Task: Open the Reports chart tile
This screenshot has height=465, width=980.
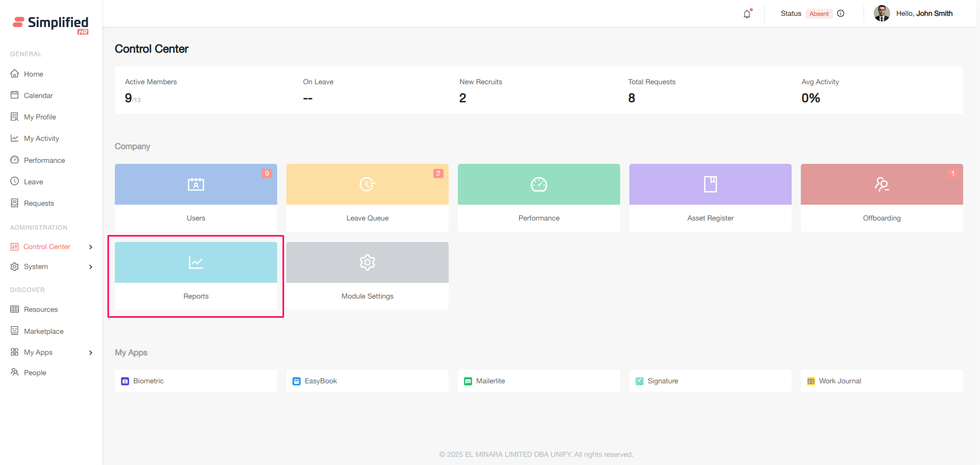Action: (x=196, y=262)
